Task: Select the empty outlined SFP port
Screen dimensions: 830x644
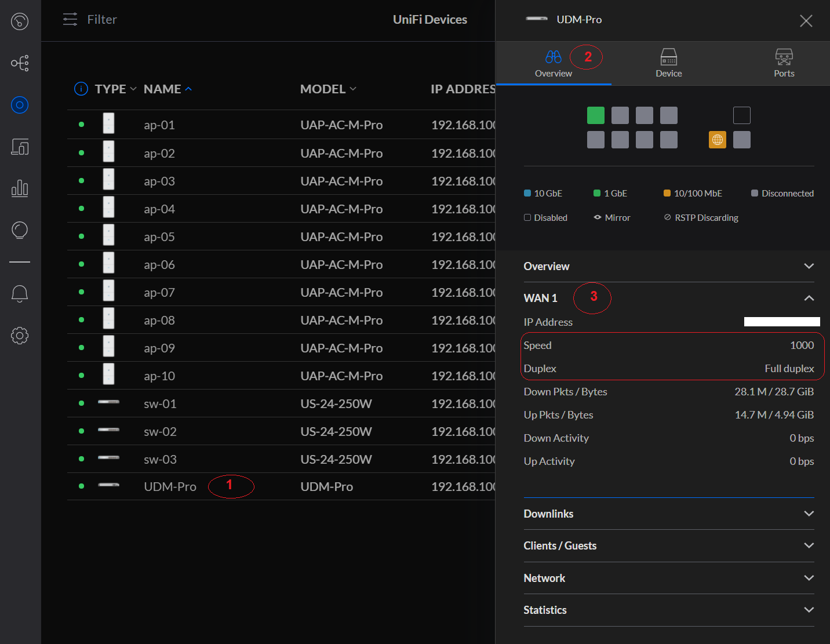Action: 742,115
